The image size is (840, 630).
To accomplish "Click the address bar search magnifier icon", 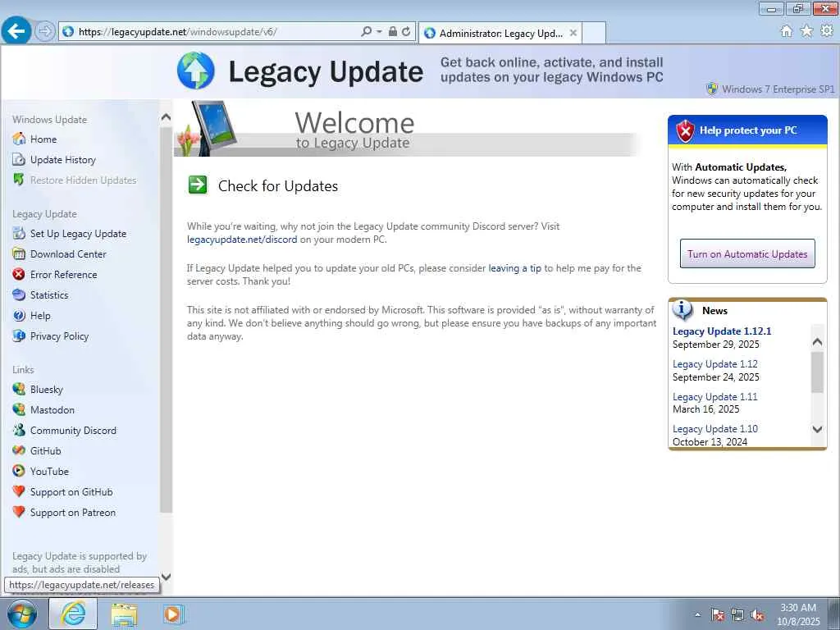I will [x=367, y=32].
